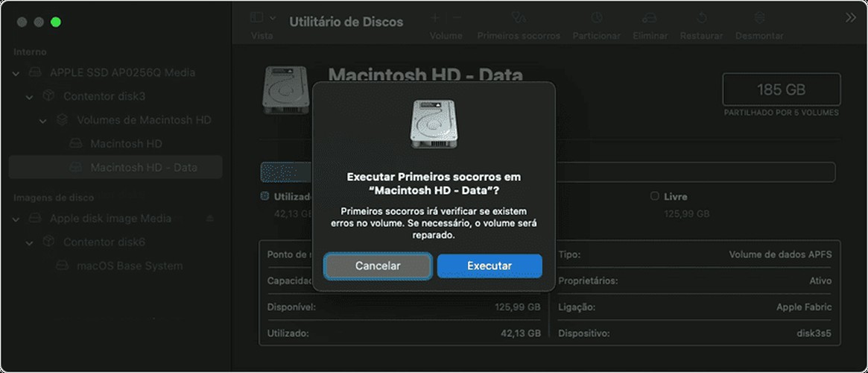Viewport: 868px width, 373px height.
Task: Click the Cancelar button in the dialog
Action: click(x=378, y=266)
